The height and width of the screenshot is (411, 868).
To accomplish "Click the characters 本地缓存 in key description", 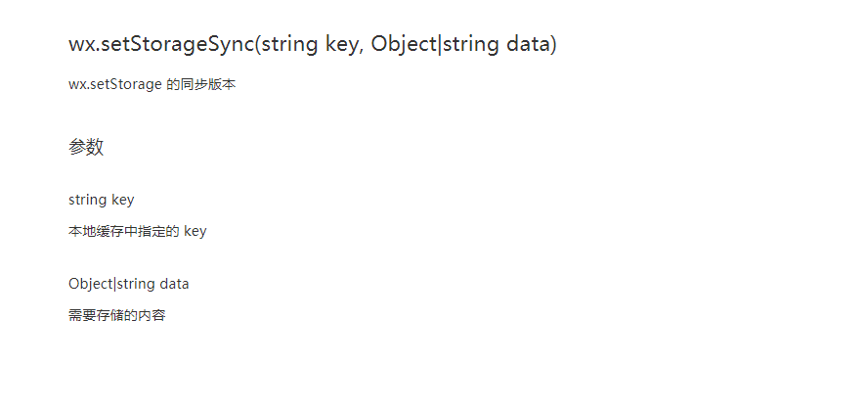I will pyautogui.click(x=97, y=231).
